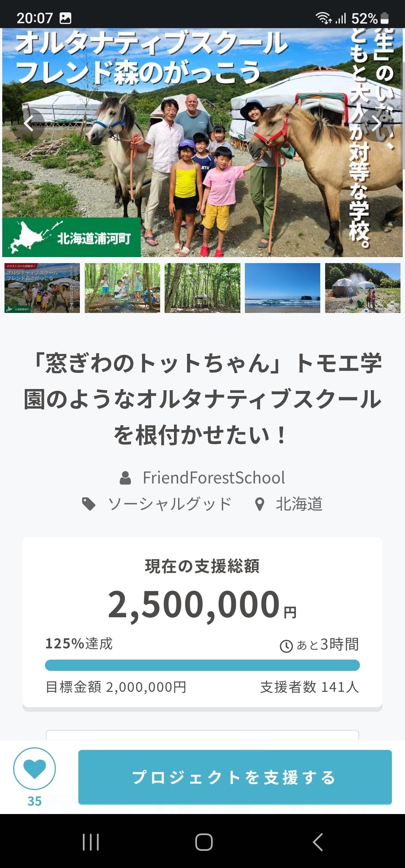Select the children in forest thumbnail
The width and height of the screenshot is (405, 868).
coord(122,288)
